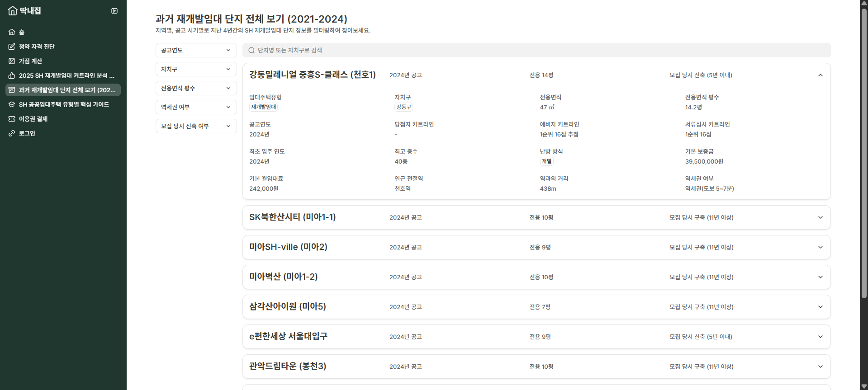Expand the SK북한산시티 (미아1-1) card chevron

click(820, 217)
